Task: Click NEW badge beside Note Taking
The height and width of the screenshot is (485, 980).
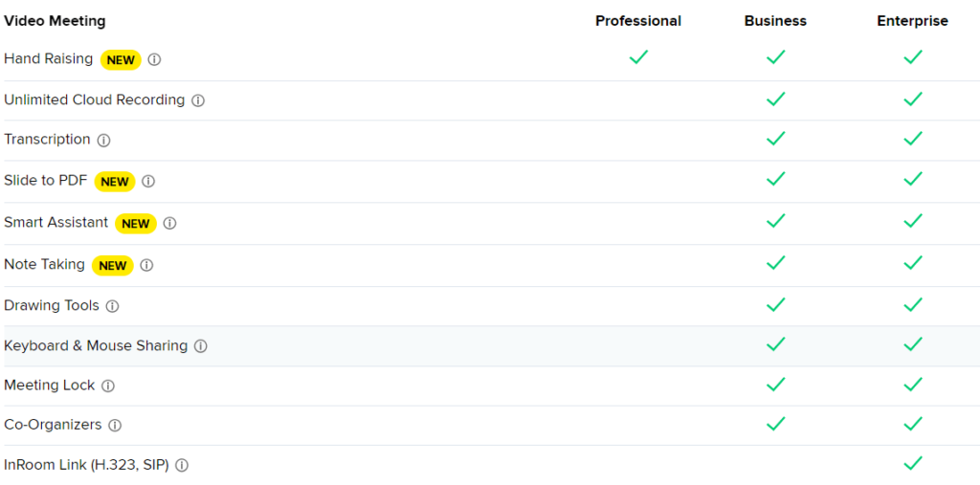Action: tap(113, 266)
